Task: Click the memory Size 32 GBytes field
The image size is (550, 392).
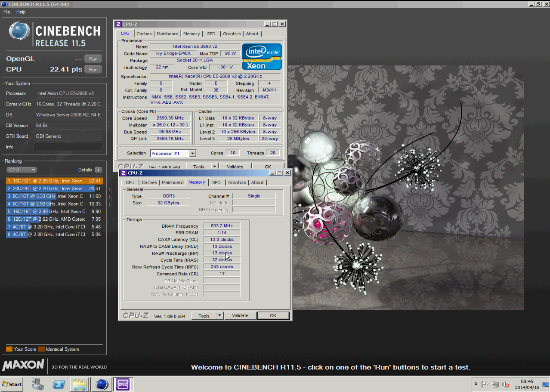Action: [168, 203]
